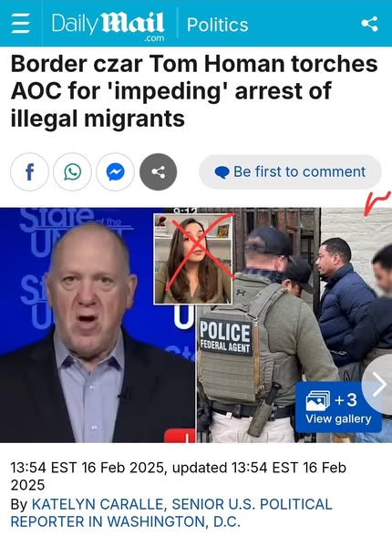Tap the header share icon

point(369,24)
